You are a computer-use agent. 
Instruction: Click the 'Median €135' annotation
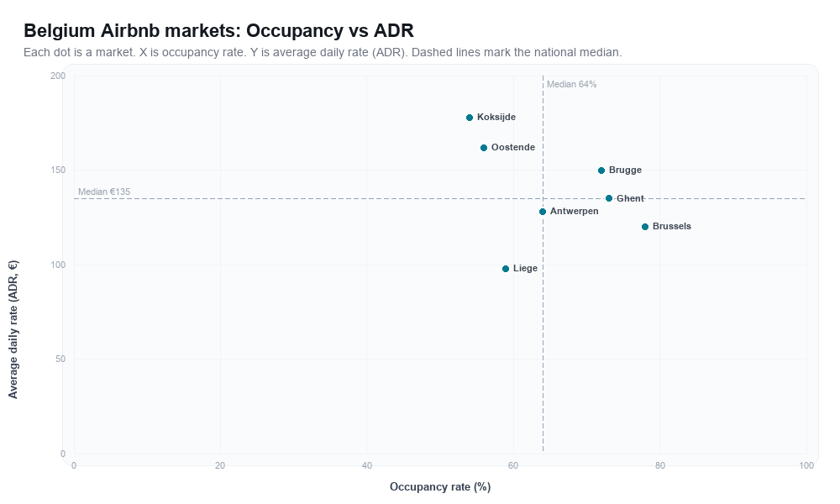(x=104, y=192)
